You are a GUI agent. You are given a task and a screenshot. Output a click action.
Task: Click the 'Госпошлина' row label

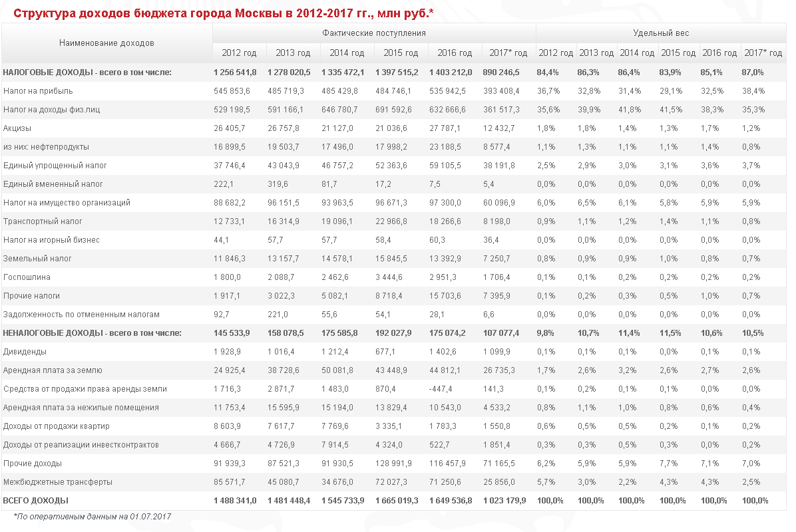[x=27, y=277]
